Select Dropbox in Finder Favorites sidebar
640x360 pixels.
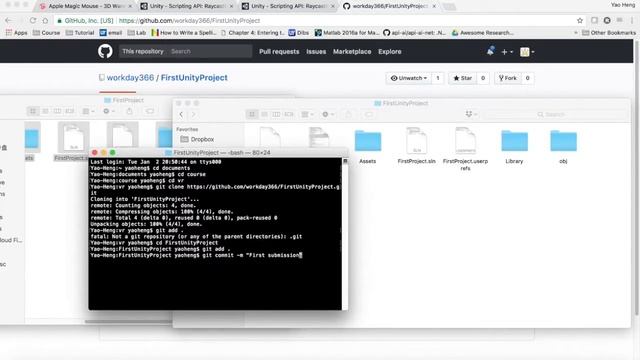197,139
